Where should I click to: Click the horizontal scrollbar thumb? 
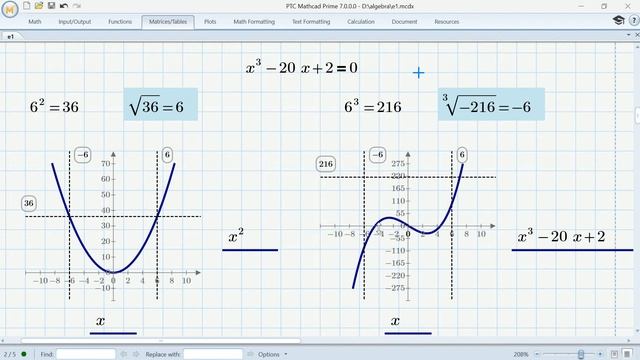pos(161,340)
